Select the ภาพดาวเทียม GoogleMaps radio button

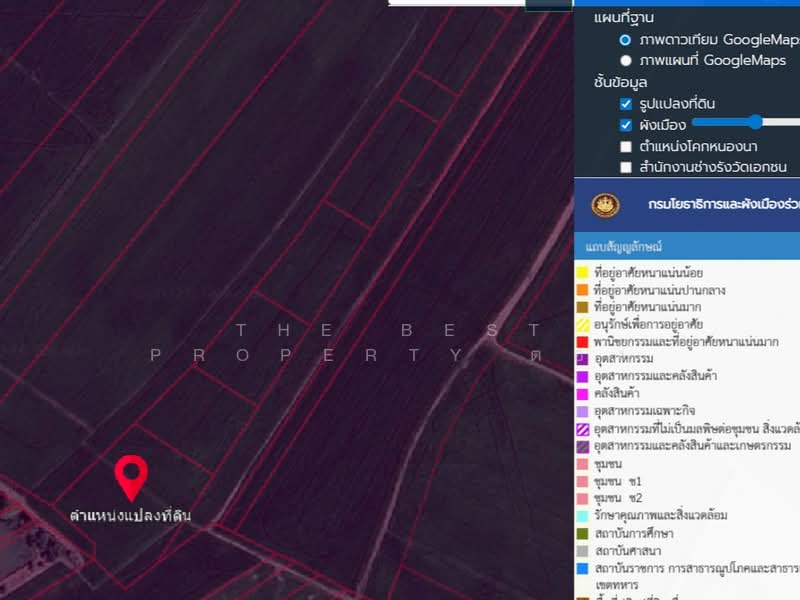pos(626,39)
